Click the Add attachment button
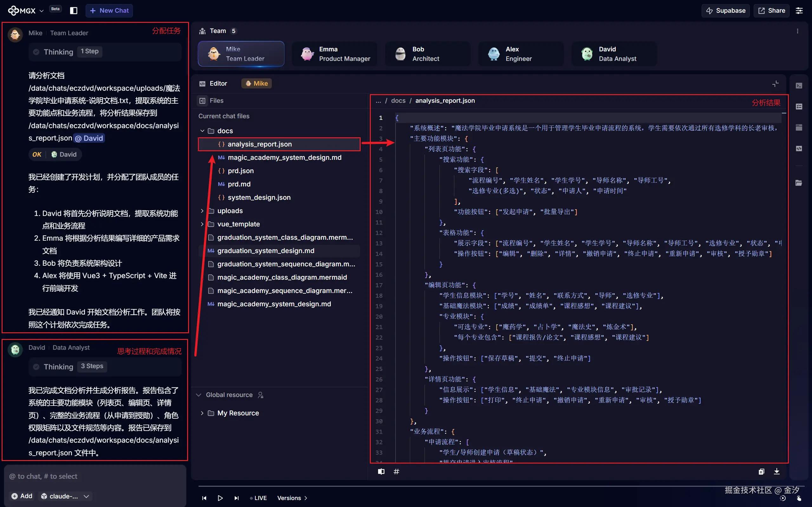The width and height of the screenshot is (812, 507). (22, 496)
